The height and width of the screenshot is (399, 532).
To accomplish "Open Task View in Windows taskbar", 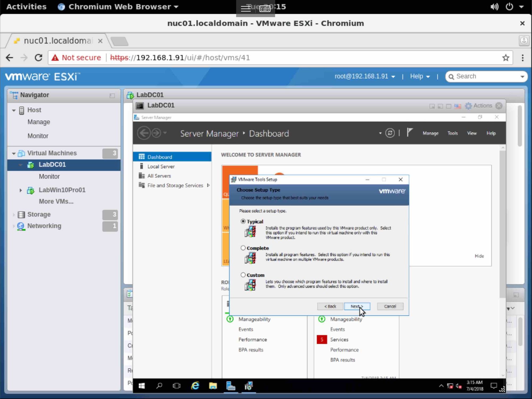I will click(x=176, y=386).
